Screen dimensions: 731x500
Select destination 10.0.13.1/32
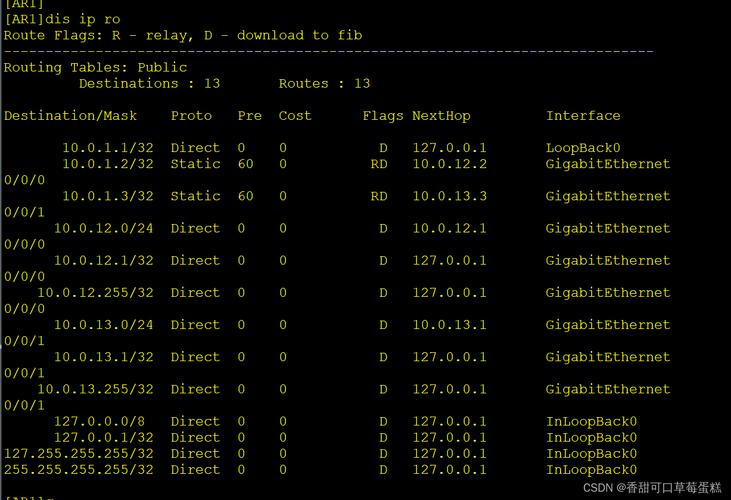pos(103,357)
